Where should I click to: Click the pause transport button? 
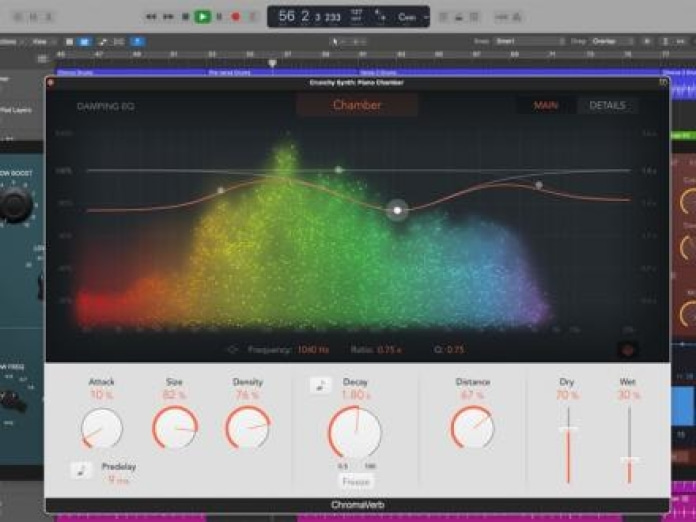coord(219,17)
